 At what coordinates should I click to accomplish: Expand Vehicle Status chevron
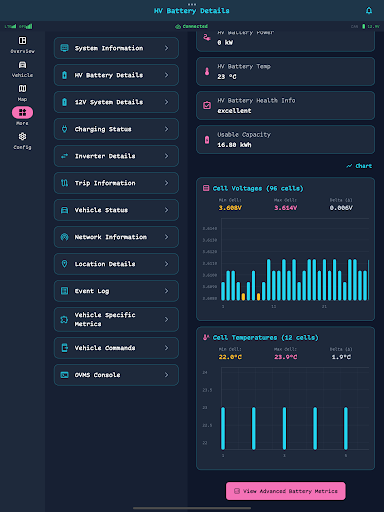click(x=167, y=210)
